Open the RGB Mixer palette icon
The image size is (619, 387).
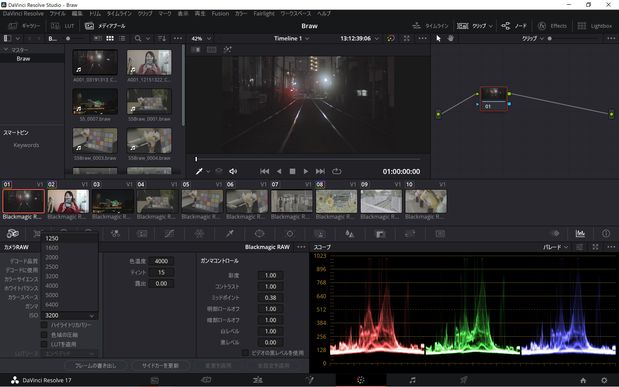[115, 234]
